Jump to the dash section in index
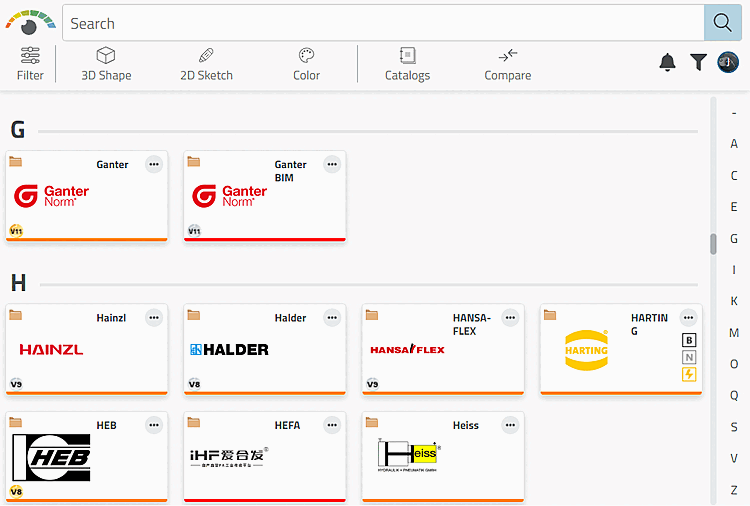The image size is (750, 506). click(734, 113)
